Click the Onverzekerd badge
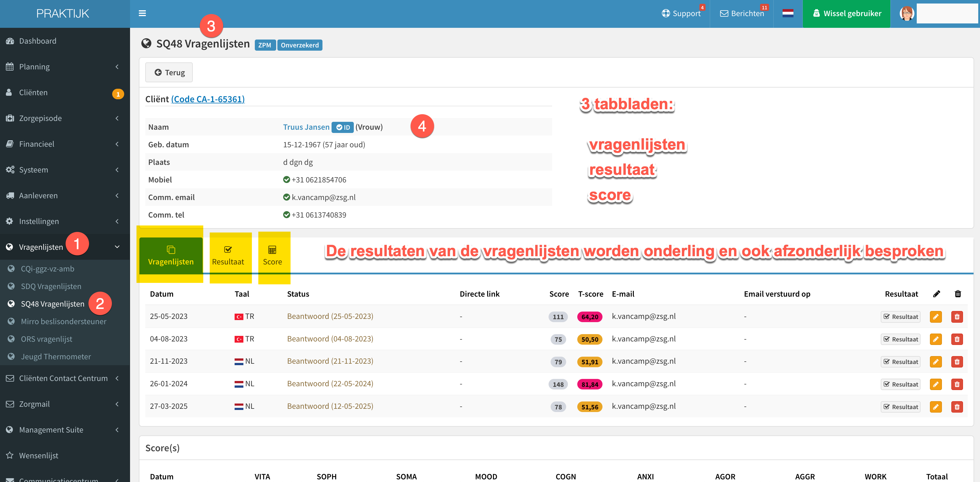 click(300, 45)
